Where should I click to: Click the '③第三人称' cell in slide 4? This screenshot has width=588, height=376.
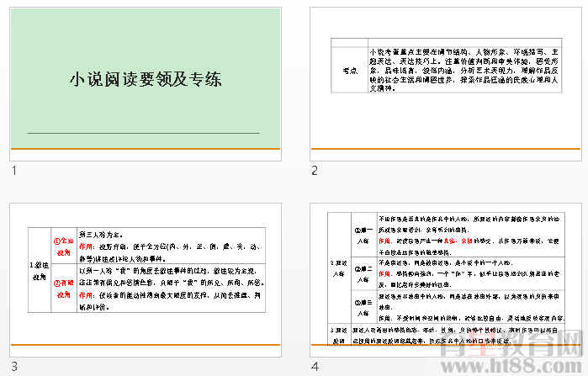pyautogui.click(x=364, y=302)
